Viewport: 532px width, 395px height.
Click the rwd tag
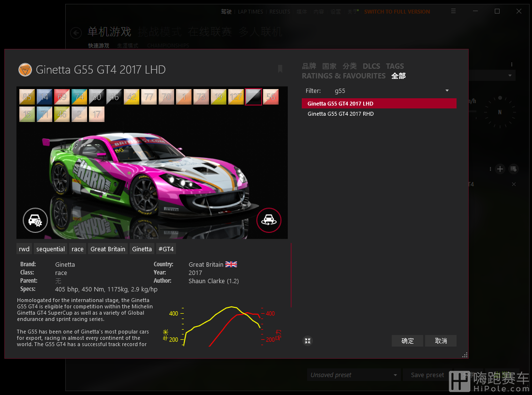(x=24, y=249)
